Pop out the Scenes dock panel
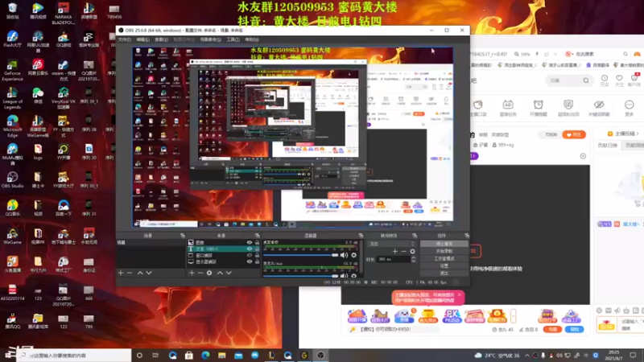 tap(183, 236)
